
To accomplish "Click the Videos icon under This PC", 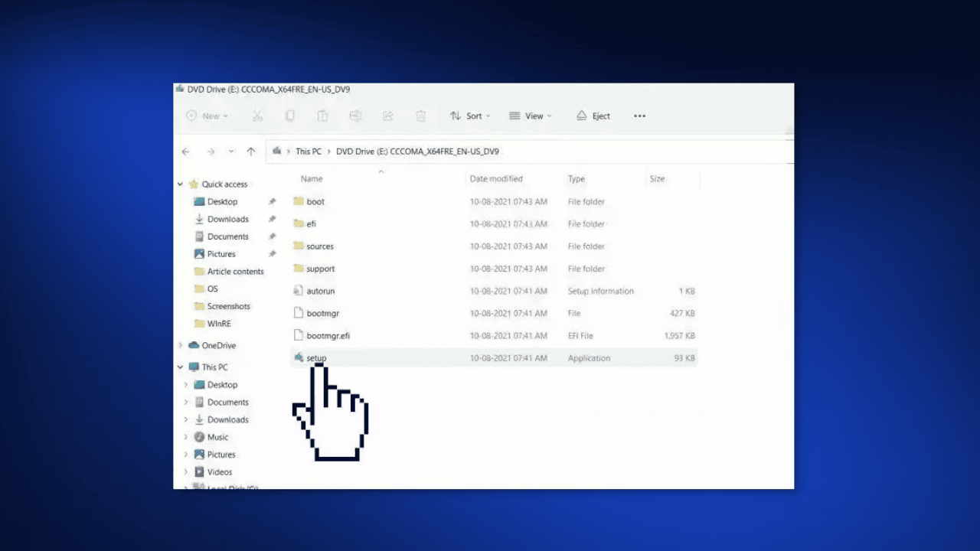I will pyautogui.click(x=199, y=472).
